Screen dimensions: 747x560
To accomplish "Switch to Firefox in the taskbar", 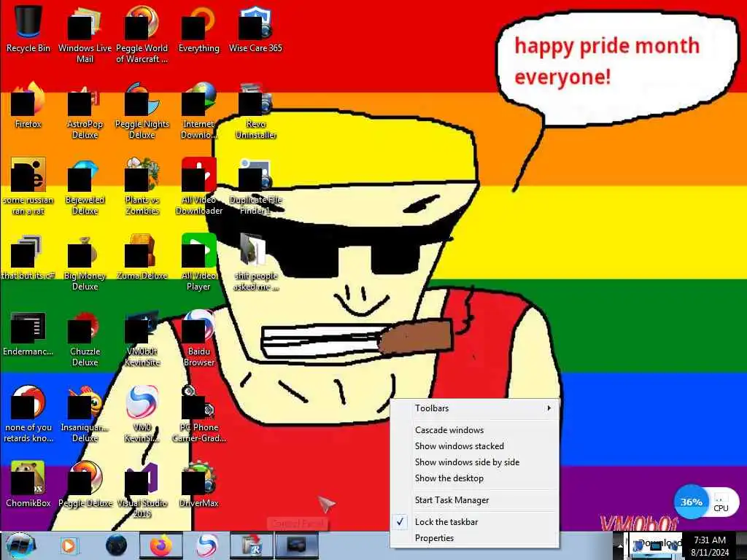I will (x=161, y=545).
